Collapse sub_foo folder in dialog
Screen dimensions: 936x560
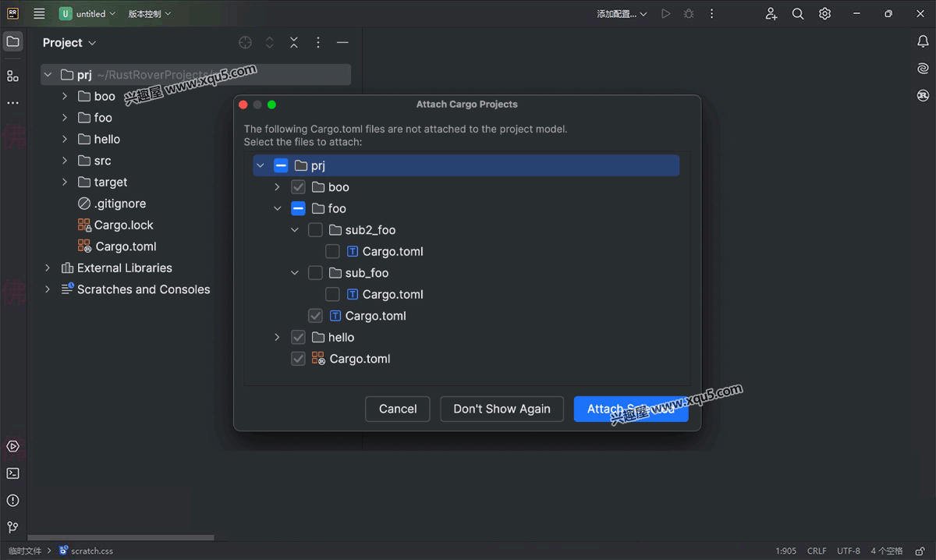pyautogui.click(x=294, y=273)
